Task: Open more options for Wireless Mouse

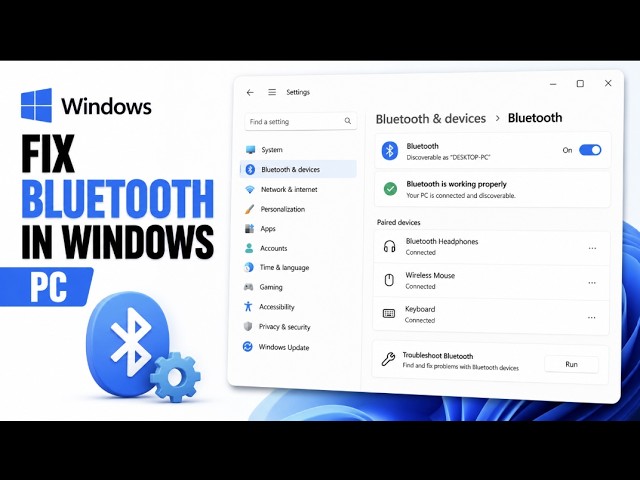Action: pyautogui.click(x=592, y=282)
